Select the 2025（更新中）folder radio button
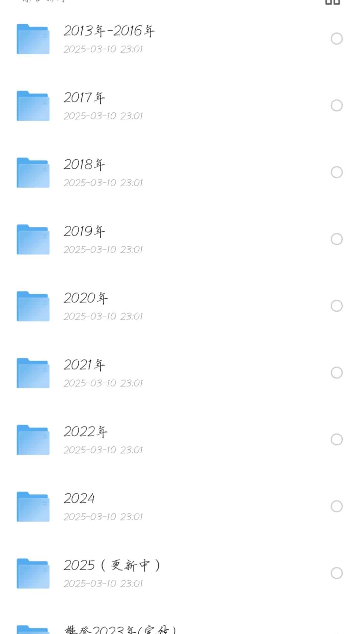364x634 pixels. (x=337, y=573)
